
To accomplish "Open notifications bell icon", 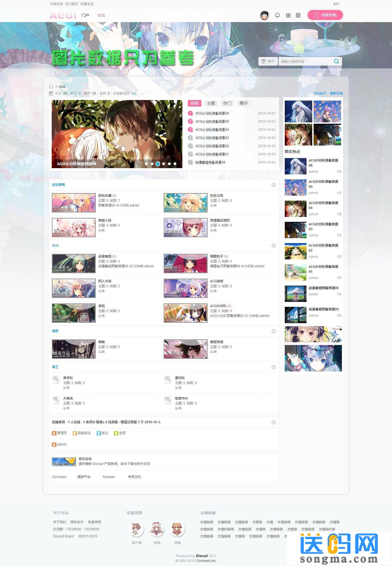I will point(277,15).
